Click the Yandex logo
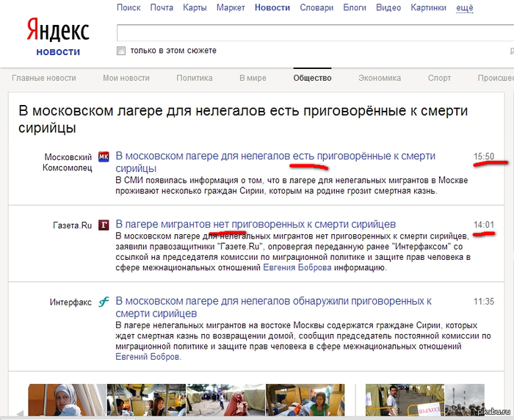514x420 pixels. point(58,31)
